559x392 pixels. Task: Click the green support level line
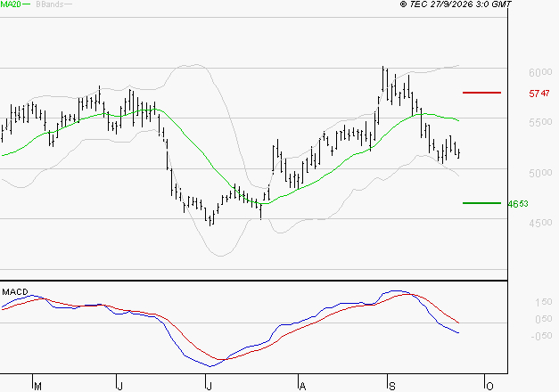click(x=481, y=203)
